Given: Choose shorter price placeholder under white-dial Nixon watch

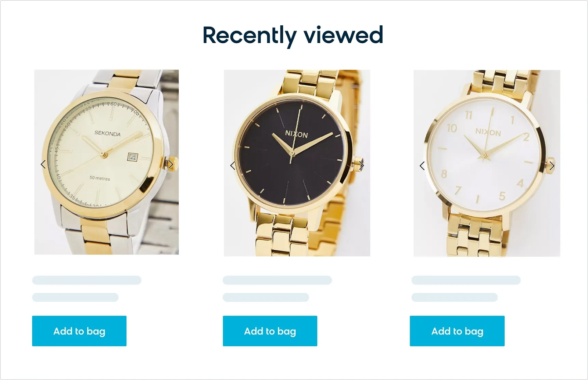Looking at the screenshot, I should 455,297.
